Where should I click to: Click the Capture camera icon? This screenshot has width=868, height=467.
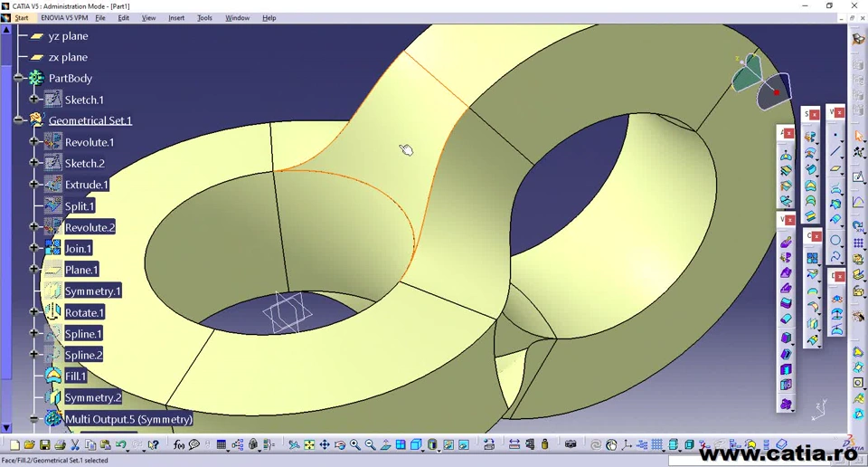tap(571, 444)
